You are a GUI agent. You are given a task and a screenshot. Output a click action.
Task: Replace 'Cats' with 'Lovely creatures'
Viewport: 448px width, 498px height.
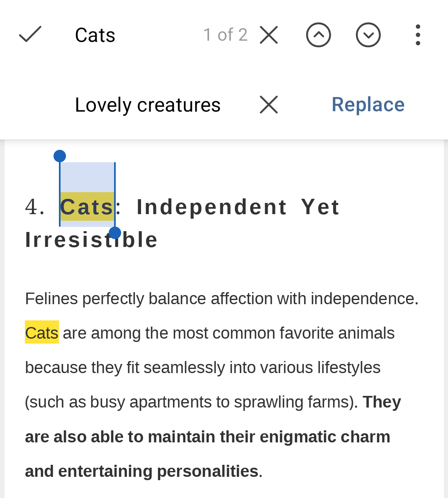tap(368, 105)
